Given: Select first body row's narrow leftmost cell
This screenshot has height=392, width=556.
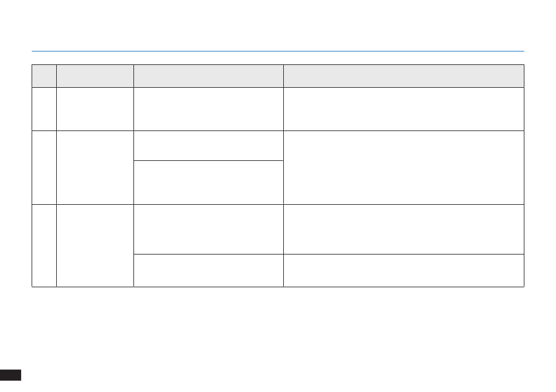Looking at the screenshot, I should point(44,109).
